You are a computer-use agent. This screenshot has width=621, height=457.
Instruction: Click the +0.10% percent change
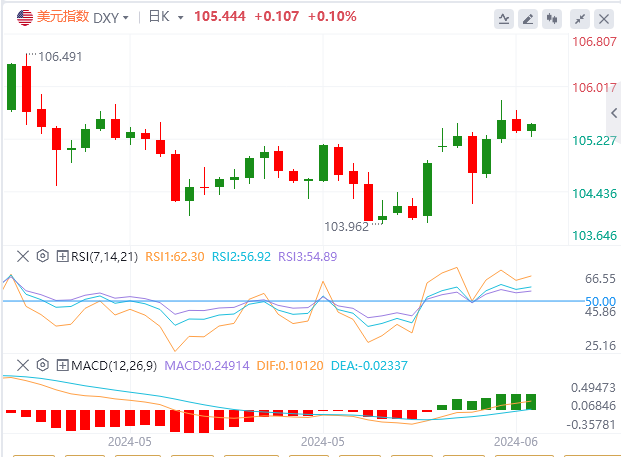tap(332, 17)
